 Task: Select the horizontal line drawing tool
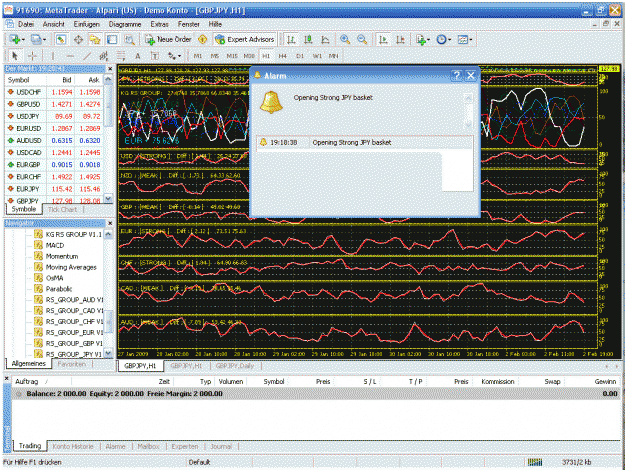click(70, 56)
